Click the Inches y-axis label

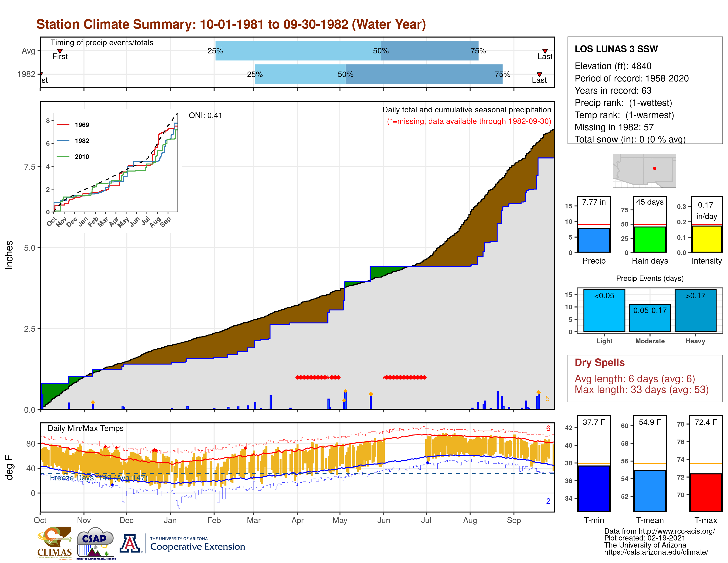click(x=9, y=255)
